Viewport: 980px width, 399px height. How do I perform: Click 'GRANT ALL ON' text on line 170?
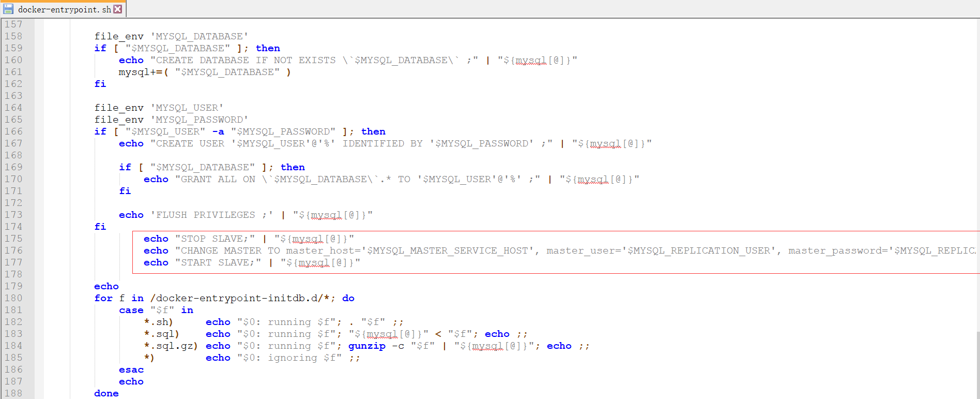click(x=218, y=179)
